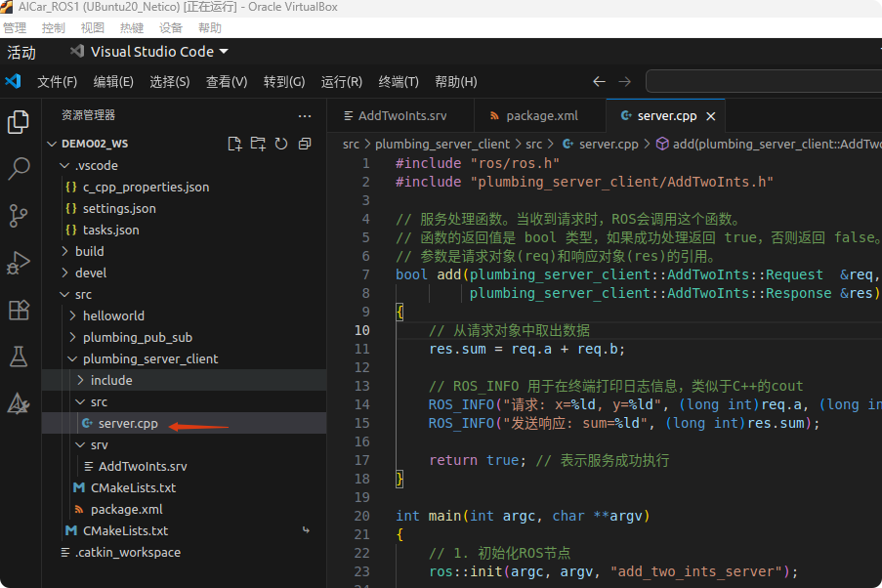Screen dimensions: 882x588
Task: Open package.xml in the file tree
Action: (x=126, y=509)
